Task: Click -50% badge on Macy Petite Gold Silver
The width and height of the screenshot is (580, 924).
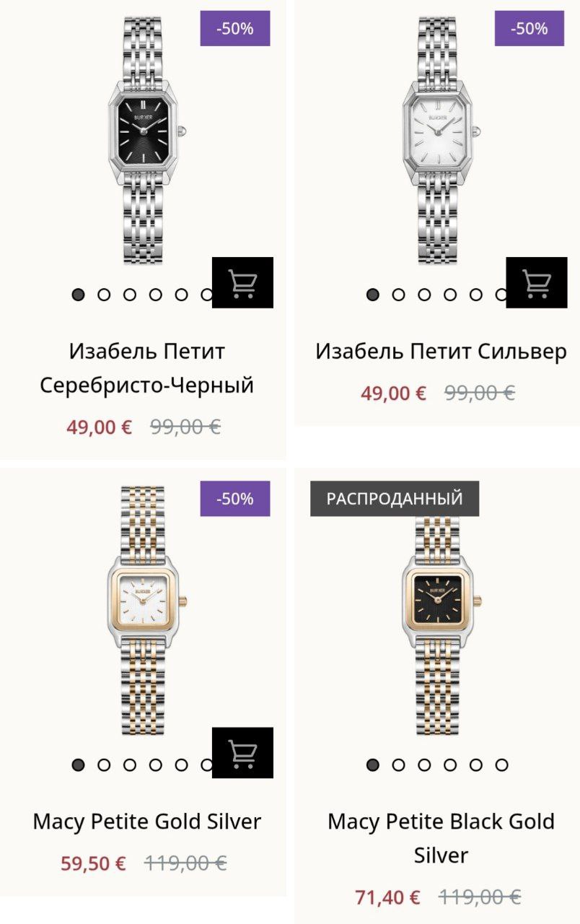Action: click(x=235, y=499)
